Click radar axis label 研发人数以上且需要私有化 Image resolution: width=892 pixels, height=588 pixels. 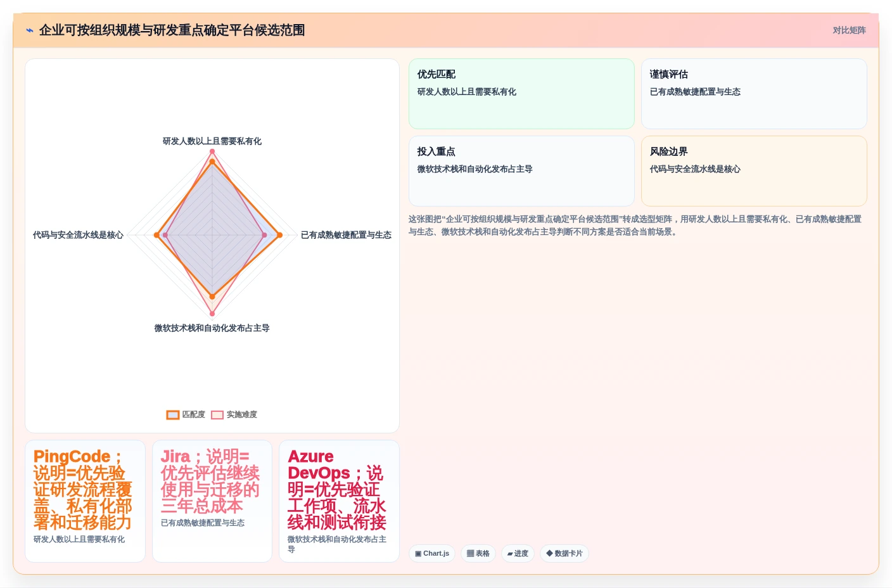pos(212,141)
